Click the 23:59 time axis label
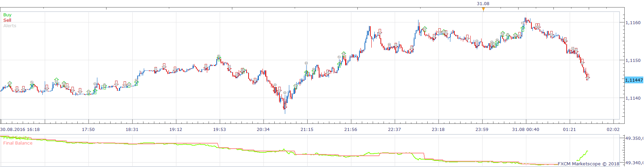This screenshot has width=644, height=167. 482,130
